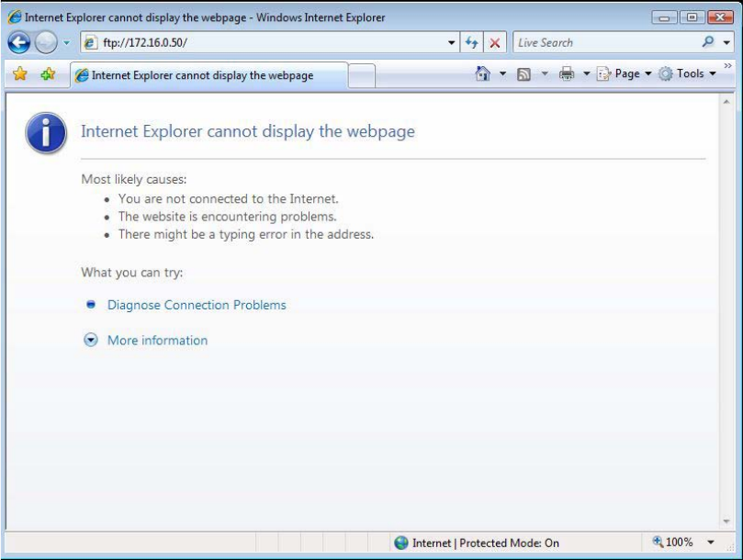Viewport: 743px width, 560px height.
Task: Click the Internet zone globe icon in the status bar
Action: [x=401, y=543]
